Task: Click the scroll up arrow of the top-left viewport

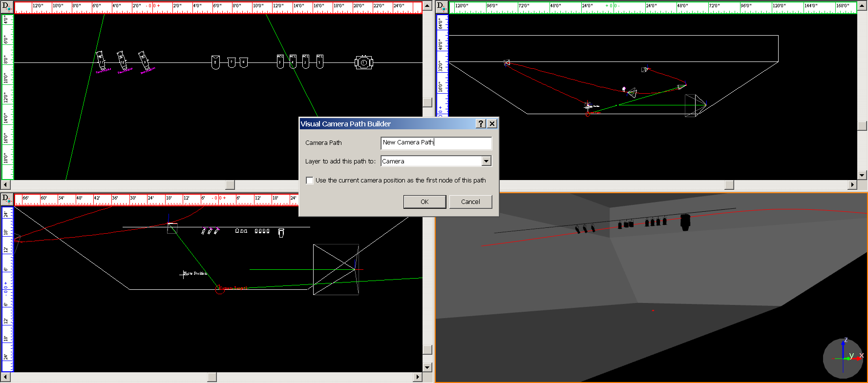Action: (427, 6)
